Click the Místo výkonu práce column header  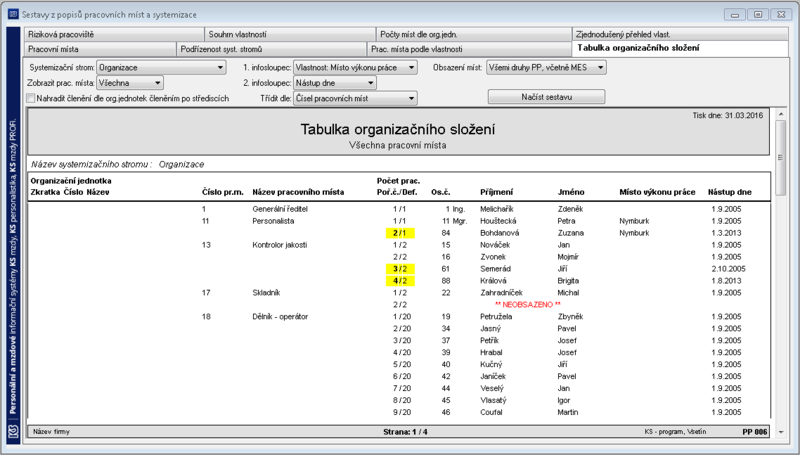pos(657,192)
